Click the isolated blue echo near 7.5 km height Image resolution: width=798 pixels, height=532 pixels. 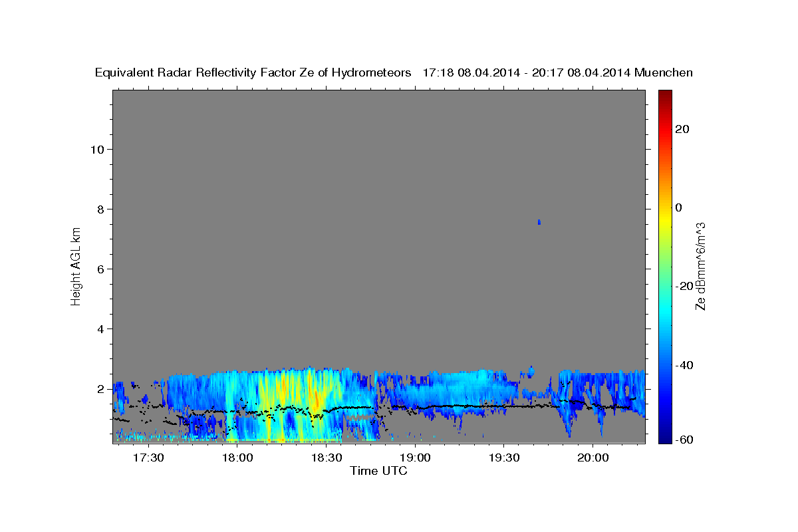tap(539, 221)
